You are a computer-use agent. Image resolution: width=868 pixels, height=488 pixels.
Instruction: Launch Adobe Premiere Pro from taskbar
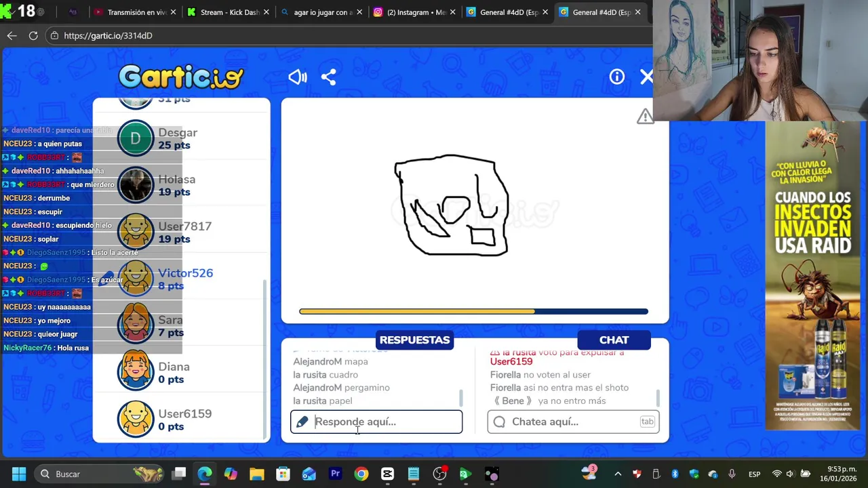(x=335, y=474)
